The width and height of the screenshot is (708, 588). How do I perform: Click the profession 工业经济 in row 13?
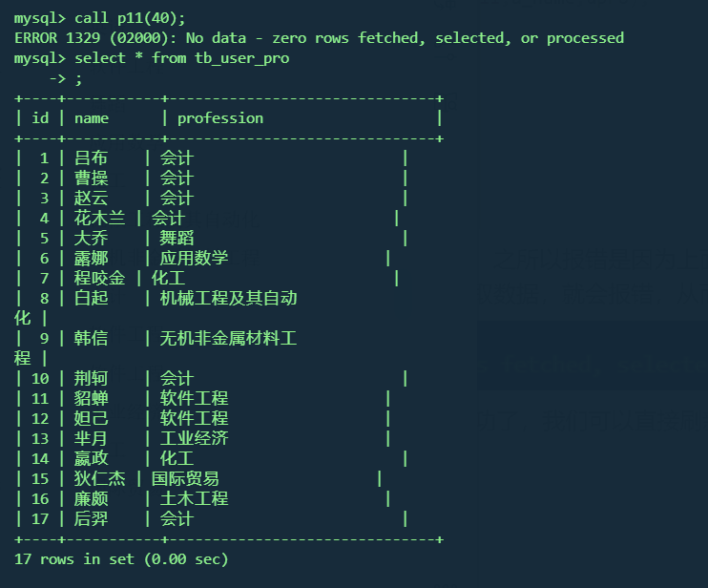[194, 439]
